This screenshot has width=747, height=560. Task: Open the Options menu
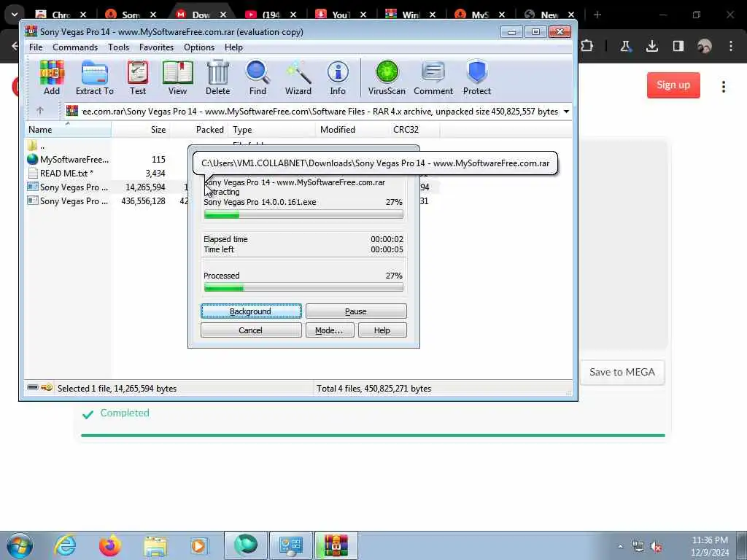click(x=199, y=47)
